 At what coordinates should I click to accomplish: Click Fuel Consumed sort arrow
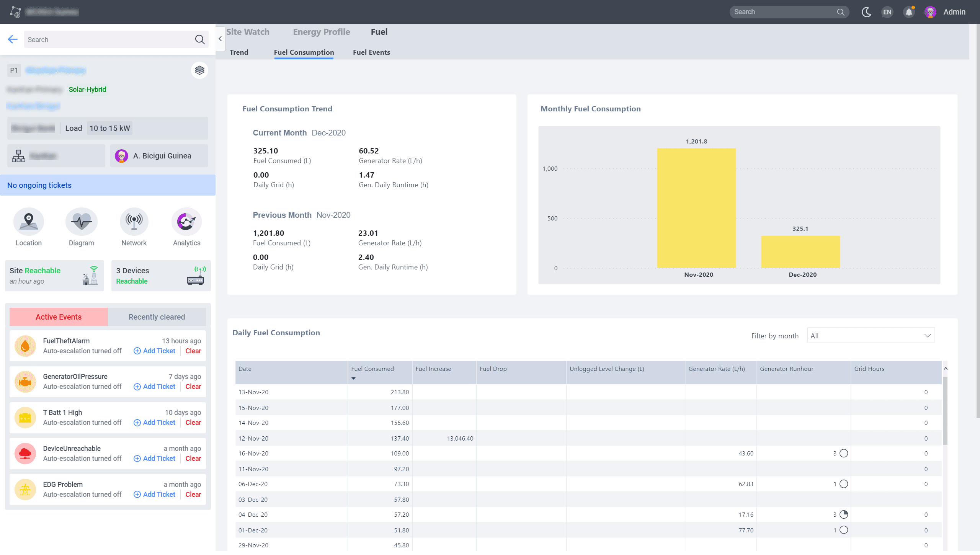point(353,379)
